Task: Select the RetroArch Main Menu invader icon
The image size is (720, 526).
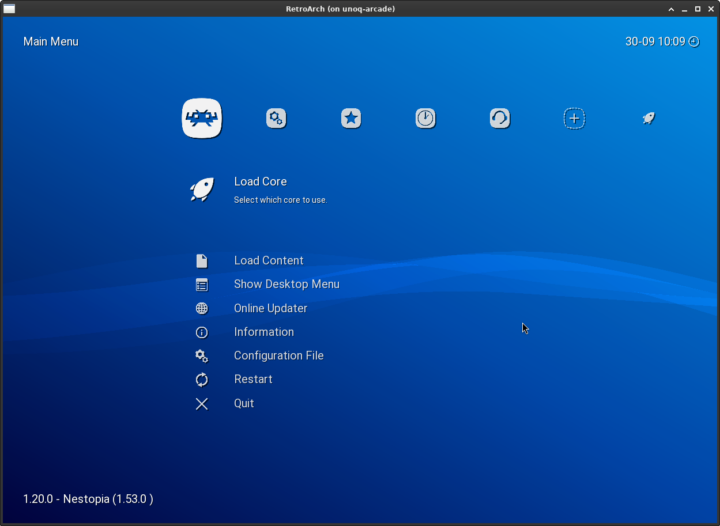Action: pos(202,118)
